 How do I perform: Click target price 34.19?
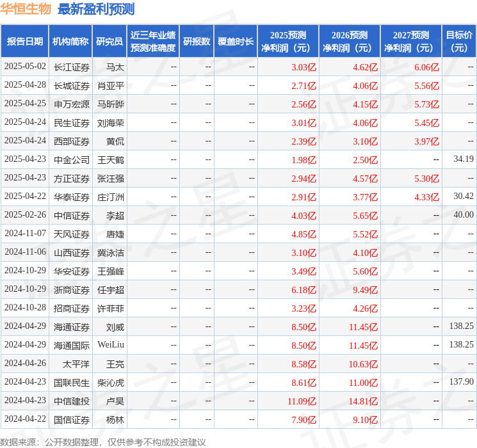[x=464, y=159]
